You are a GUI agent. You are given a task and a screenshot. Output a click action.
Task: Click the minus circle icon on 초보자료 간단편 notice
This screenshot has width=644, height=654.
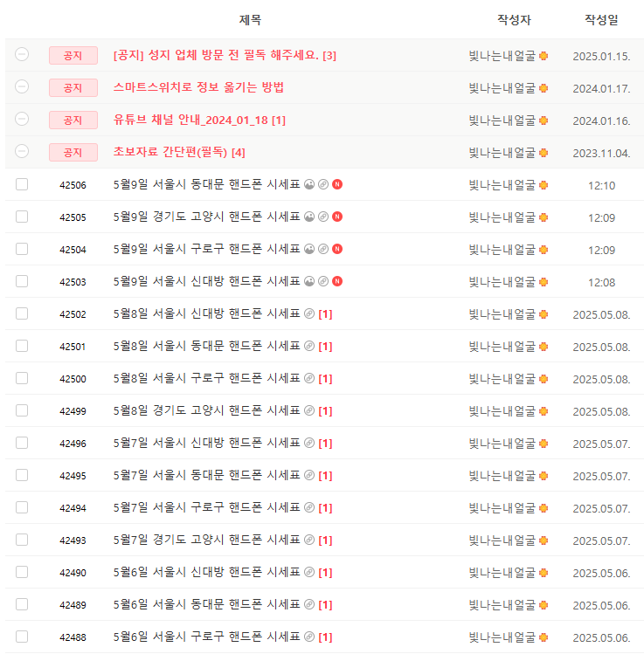tap(22, 151)
